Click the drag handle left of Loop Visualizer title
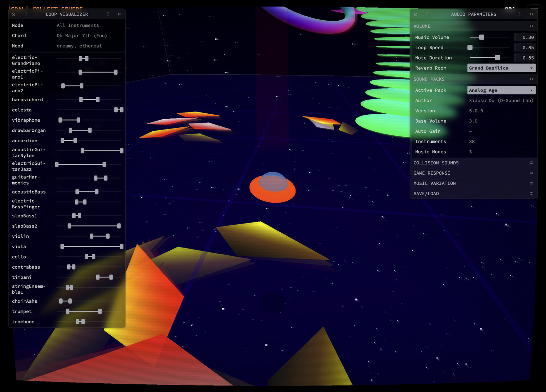 (x=25, y=14)
